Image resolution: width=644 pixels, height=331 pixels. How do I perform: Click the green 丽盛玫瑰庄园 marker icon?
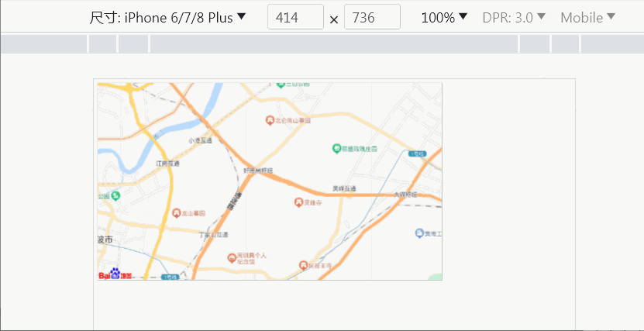pos(336,148)
